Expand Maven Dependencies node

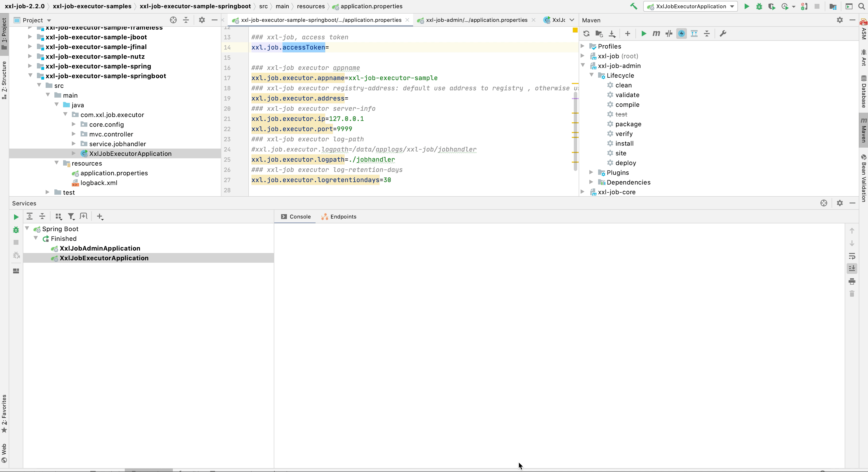pos(591,182)
